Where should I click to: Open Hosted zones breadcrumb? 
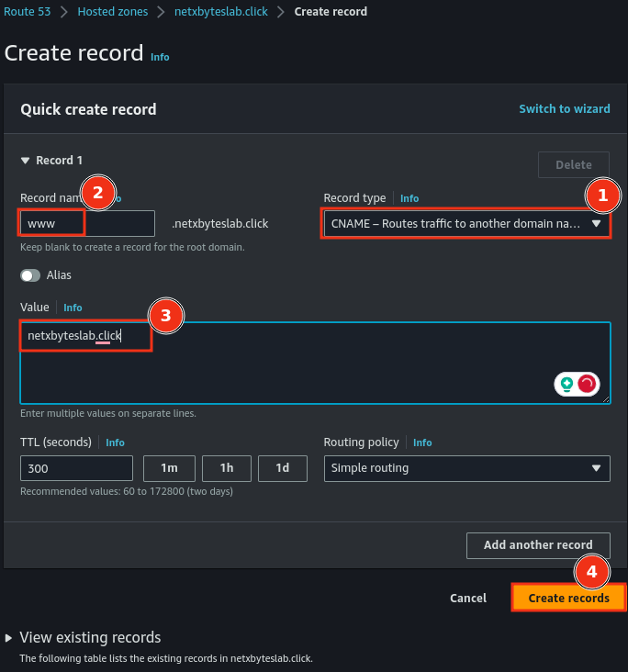(x=110, y=12)
